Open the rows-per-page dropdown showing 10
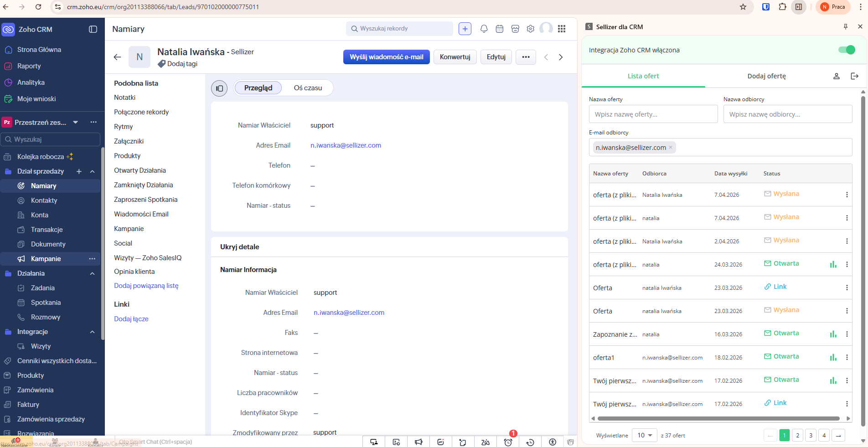The width and height of the screenshot is (868, 447). pyautogui.click(x=645, y=435)
